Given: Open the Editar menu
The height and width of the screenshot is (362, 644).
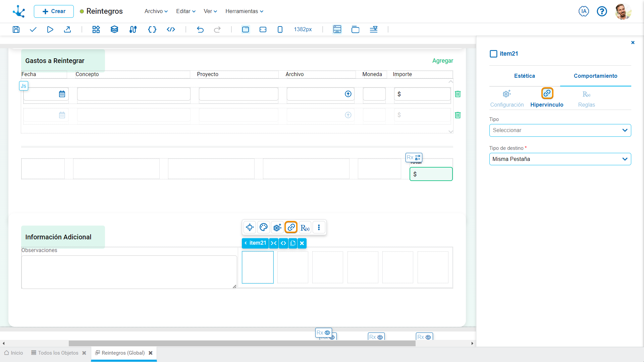Looking at the screenshot, I should point(186,11).
